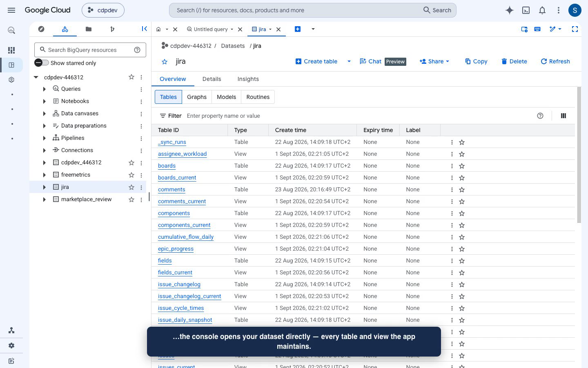Select the Models sub-tab
588x368 pixels.
[226, 97]
